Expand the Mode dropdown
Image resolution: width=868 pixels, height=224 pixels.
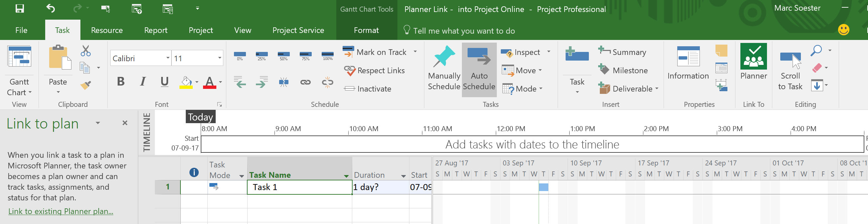(541, 89)
